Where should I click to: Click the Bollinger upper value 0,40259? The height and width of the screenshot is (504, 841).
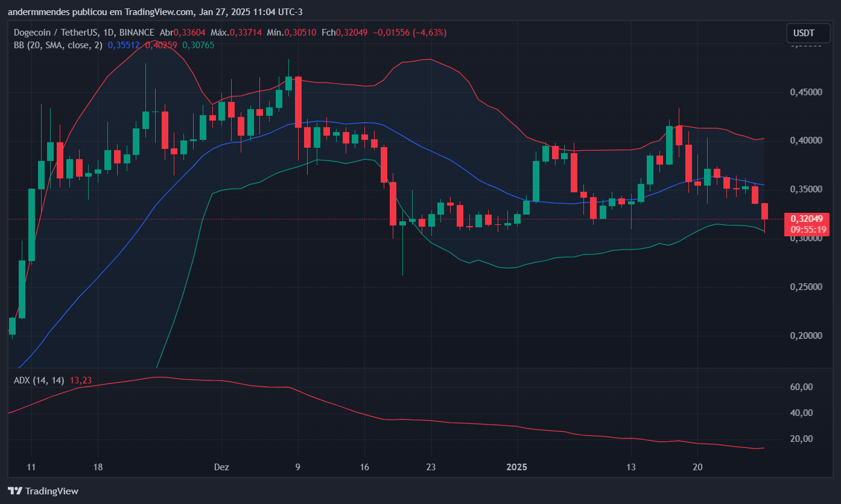tap(160, 45)
